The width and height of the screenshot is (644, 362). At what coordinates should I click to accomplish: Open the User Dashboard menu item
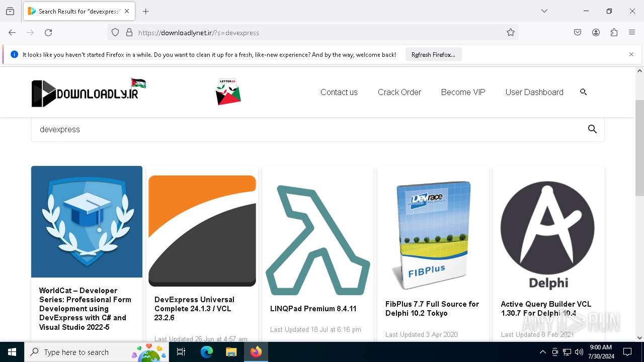(534, 92)
